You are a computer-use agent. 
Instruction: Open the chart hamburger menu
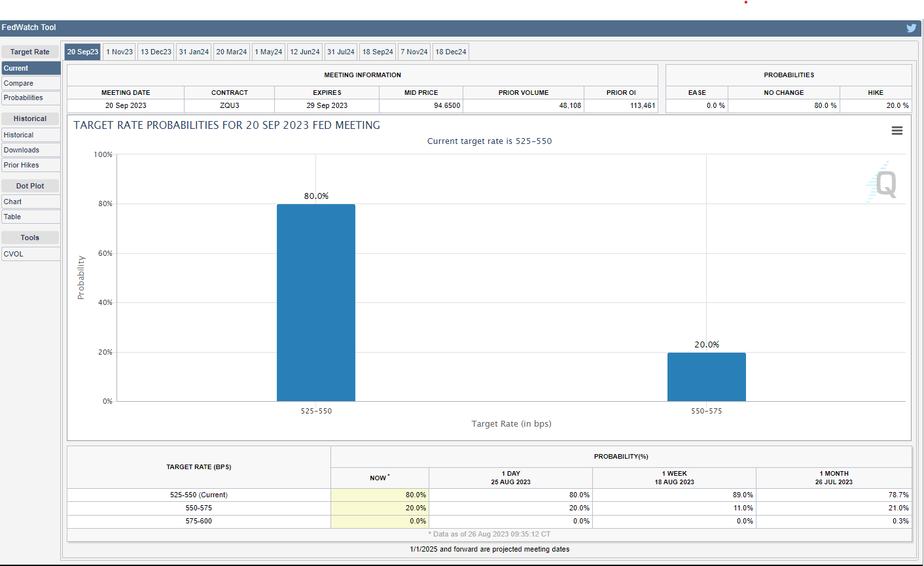point(897,131)
